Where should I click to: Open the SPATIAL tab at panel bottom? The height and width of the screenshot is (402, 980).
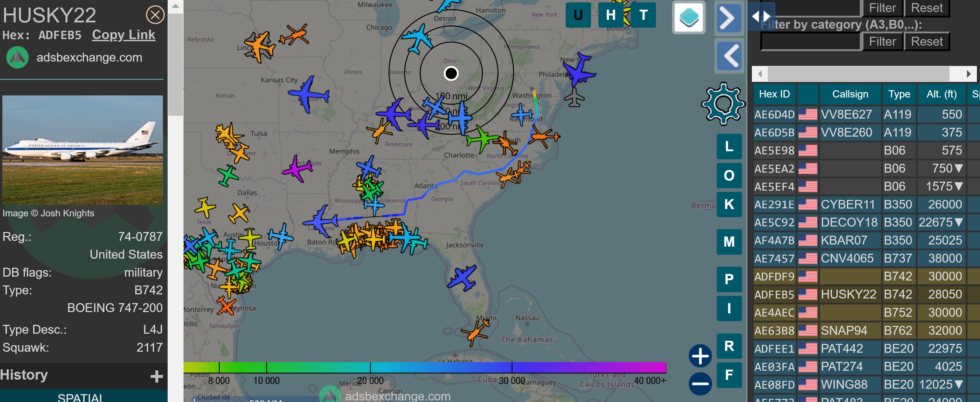coord(80,397)
